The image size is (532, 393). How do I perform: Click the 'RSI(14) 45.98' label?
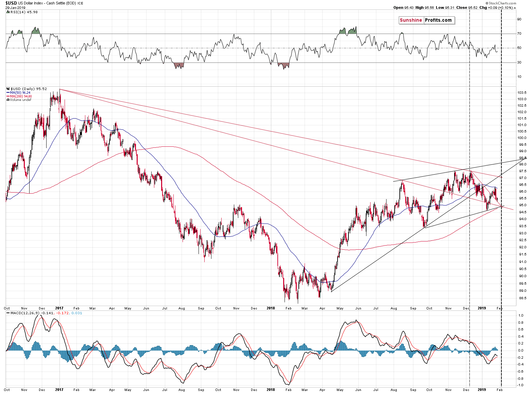point(24,12)
